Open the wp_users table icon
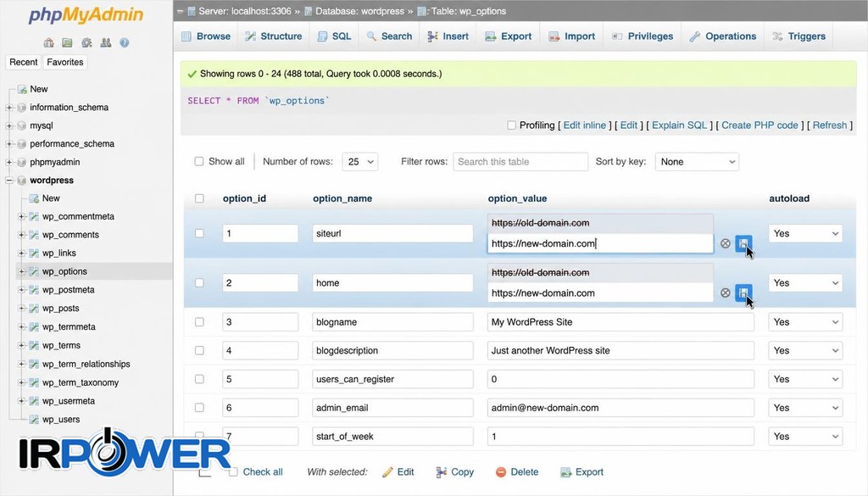Screen dimensions: 868x496 point(34,420)
